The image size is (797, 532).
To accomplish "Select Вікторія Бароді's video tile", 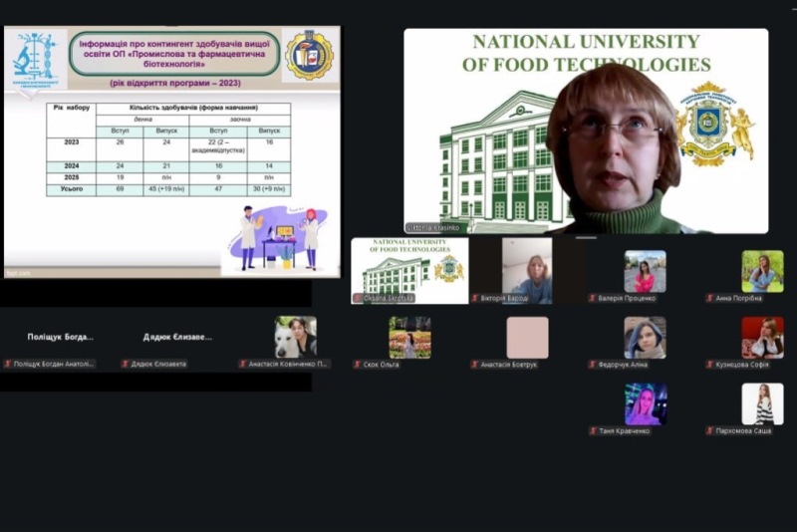I will point(527,271).
